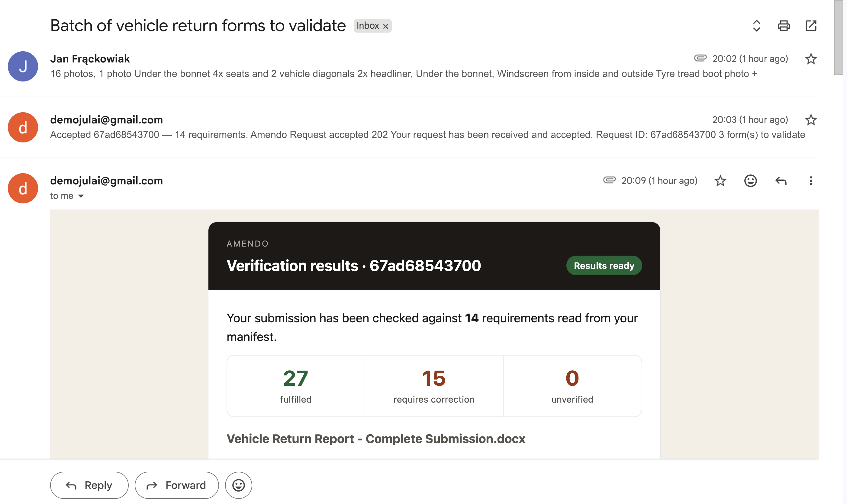Click Jan Frąckowiak's blue "J" avatar
The image size is (847, 504).
(x=23, y=66)
